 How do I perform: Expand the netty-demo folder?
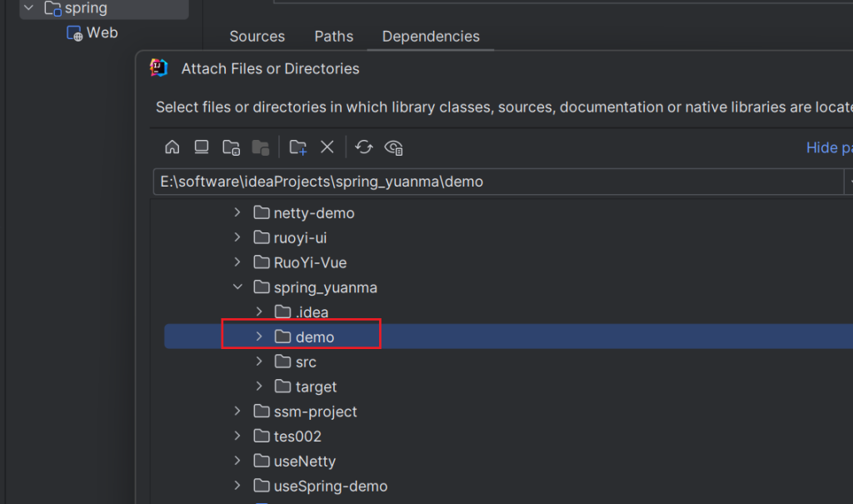(x=237, y=213)
